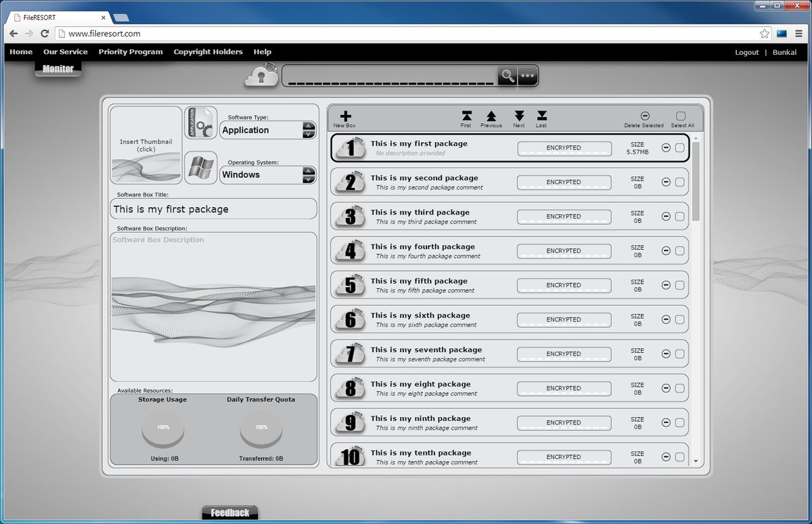Screen dimensions: 812x524
Task: Click the Storage Usage gauge
Action: click(162, 429)
